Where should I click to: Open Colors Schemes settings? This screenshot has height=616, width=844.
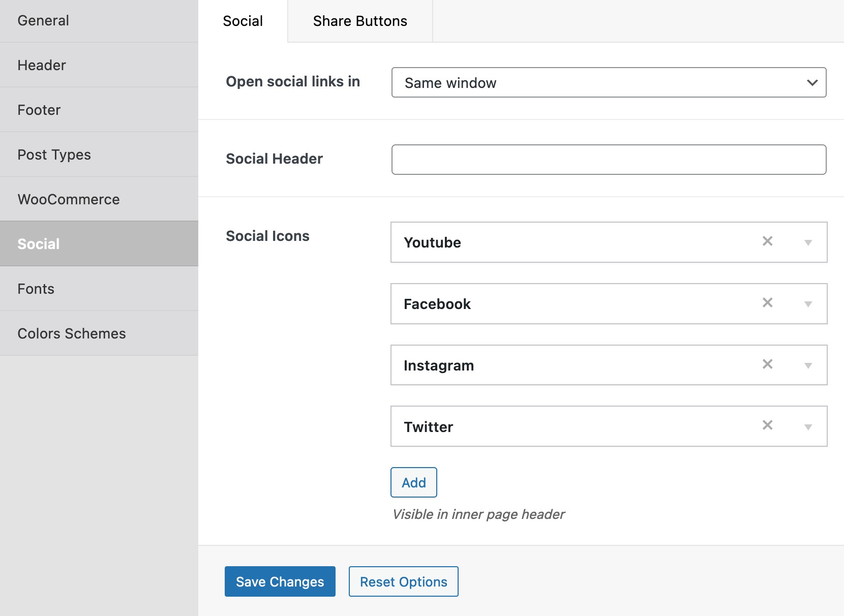[x=99, y=333]
